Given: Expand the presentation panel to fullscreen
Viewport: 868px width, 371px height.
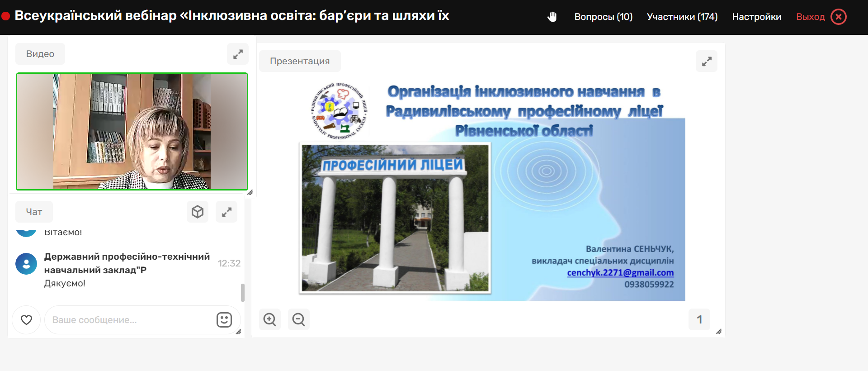Looking at the screenshot, I should click(x=707, y=62).
